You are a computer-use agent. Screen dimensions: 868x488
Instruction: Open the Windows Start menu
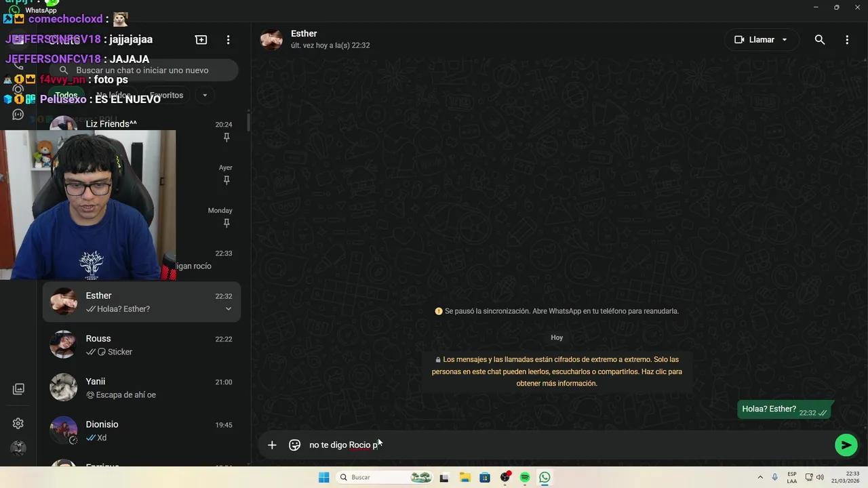(x=324, y=478)
